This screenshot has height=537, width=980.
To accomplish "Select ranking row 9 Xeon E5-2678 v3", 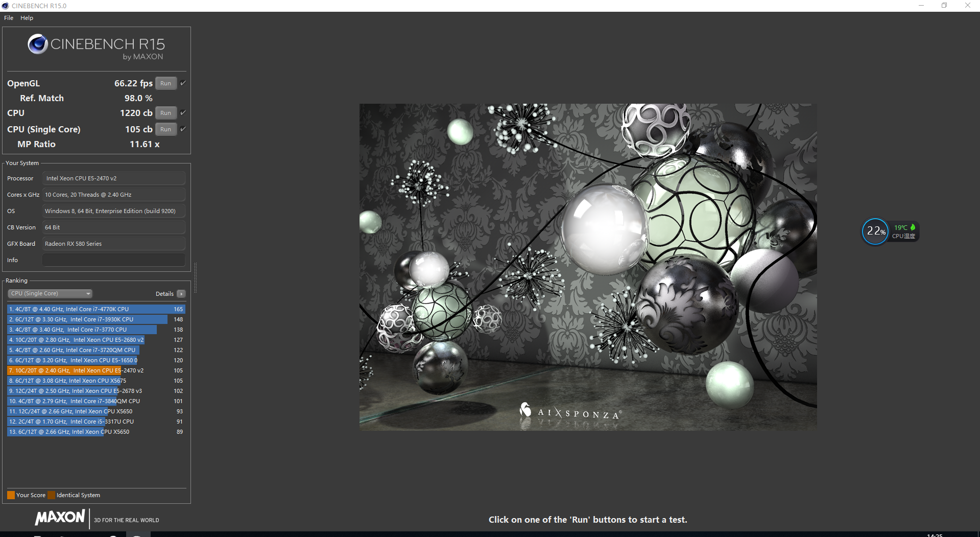I will pyautogui.click(x=96, y=391).
